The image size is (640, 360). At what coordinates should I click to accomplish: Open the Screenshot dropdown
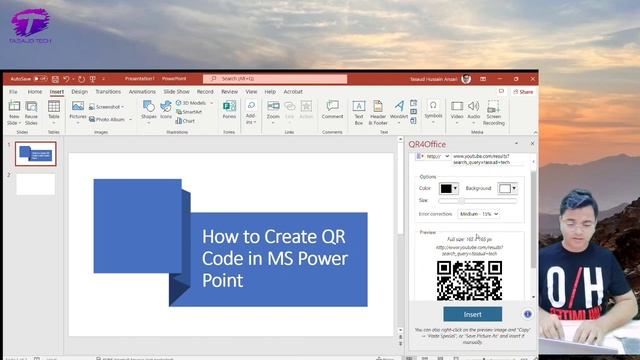coord(107,107)
